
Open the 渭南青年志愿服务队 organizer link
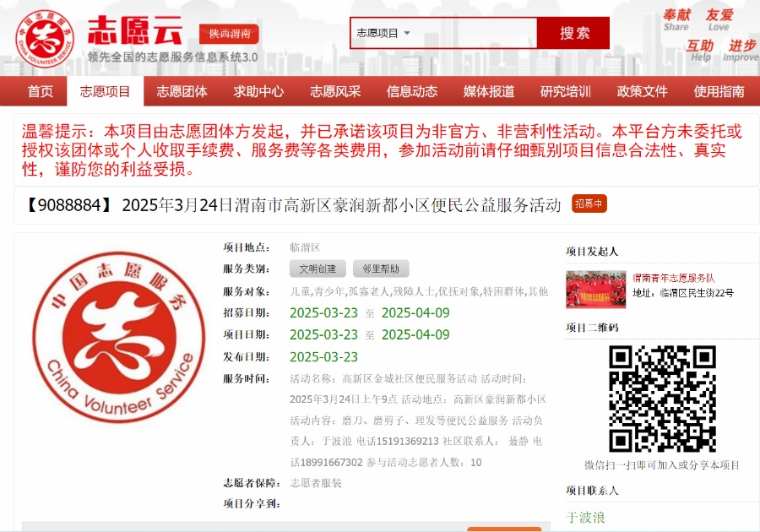pos(674,277)
